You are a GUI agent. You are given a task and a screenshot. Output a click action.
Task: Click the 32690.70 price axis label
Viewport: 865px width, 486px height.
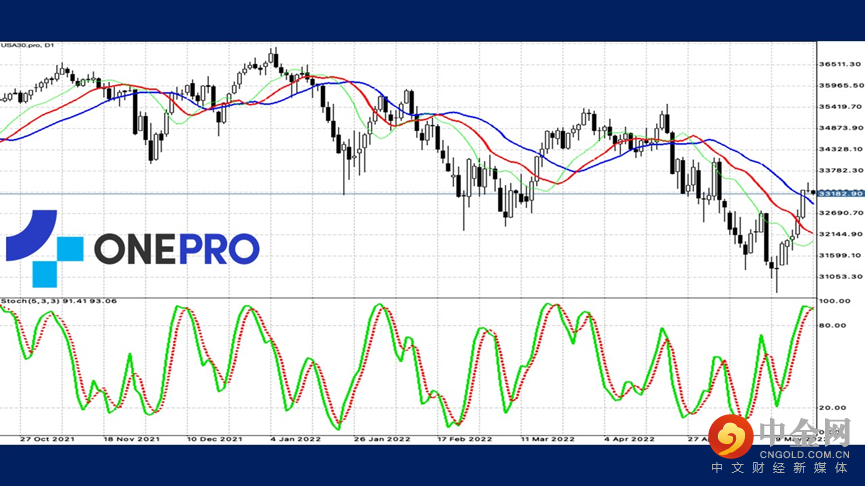[841, 213]
